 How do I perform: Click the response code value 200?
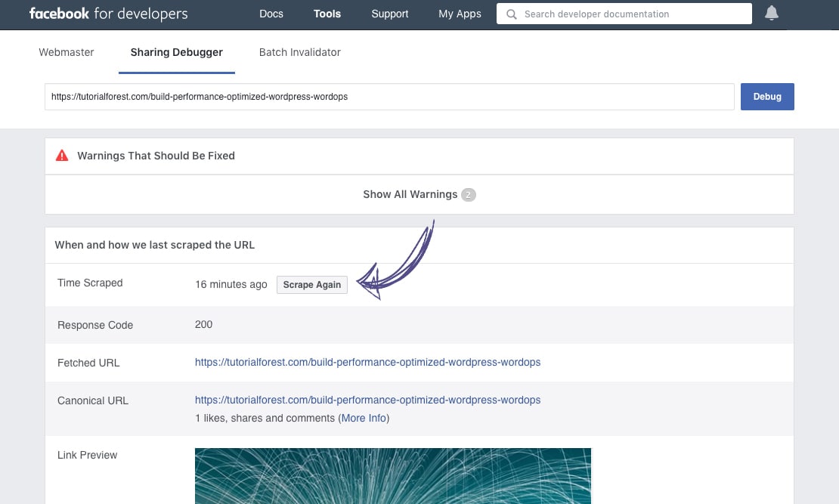[x=203, y=325]
